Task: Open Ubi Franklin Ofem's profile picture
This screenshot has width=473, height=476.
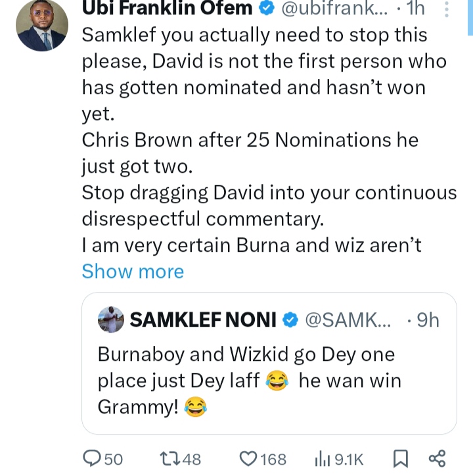Action: (42, 25)
